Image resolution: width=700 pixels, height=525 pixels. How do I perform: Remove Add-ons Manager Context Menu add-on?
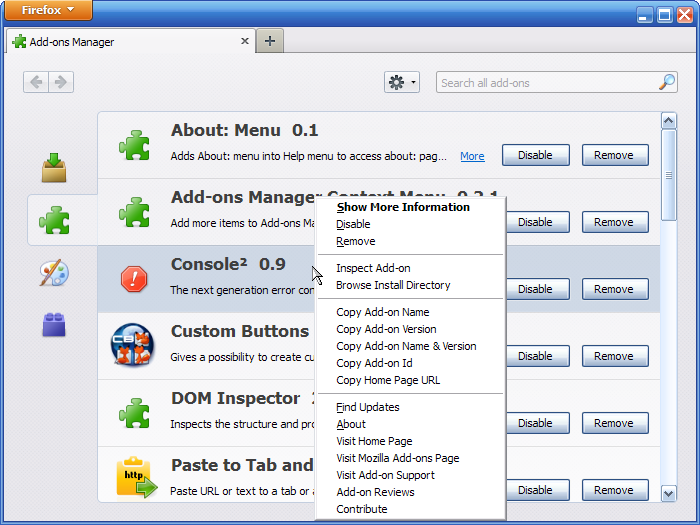point(615,222)
